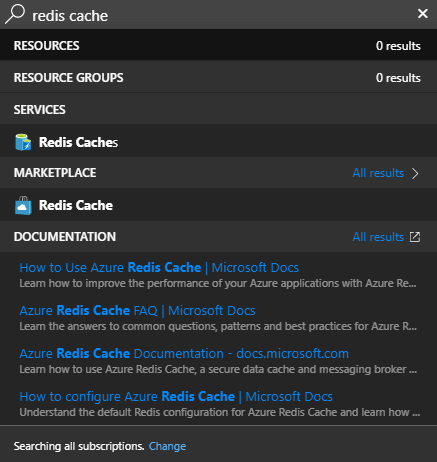Click the external link icon beside Documentation

[x=415, y=237]
